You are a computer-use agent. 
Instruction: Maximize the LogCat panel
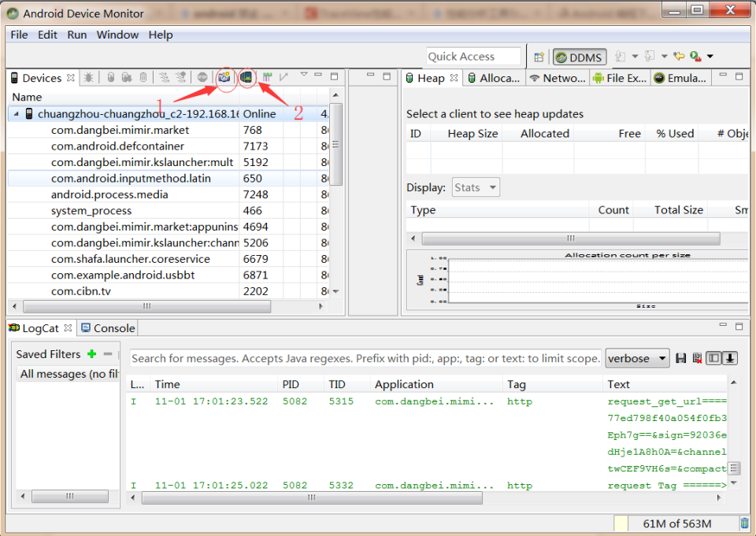(x=739, y=327)
